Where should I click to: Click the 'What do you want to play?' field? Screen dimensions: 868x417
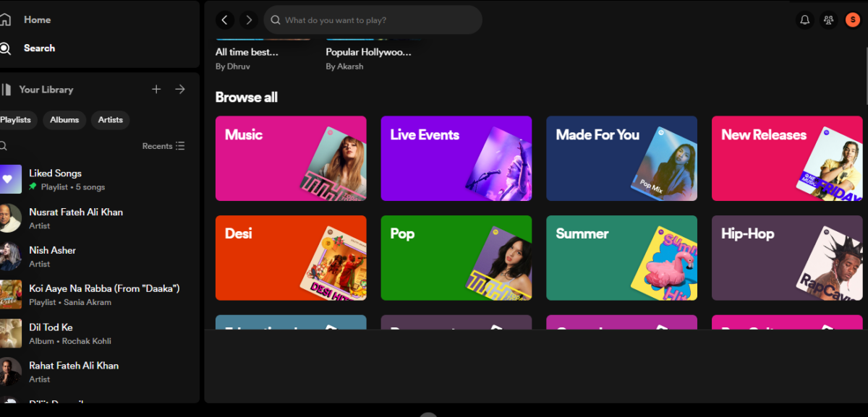[x=376, y=20]
